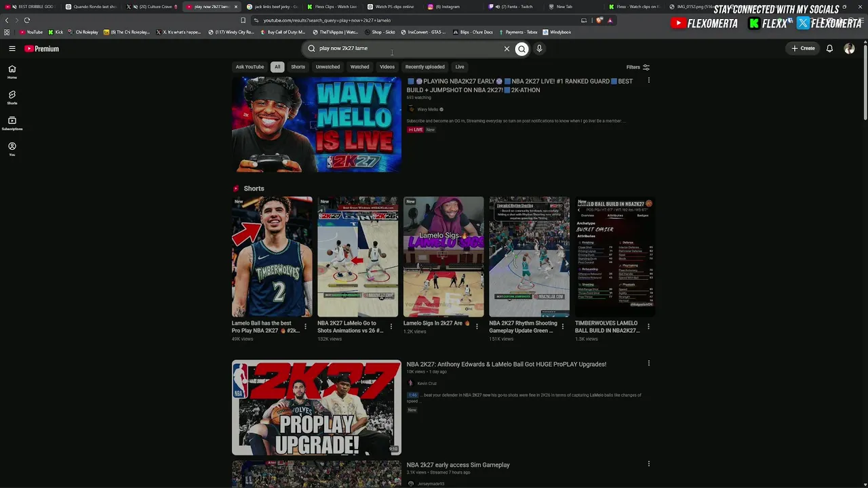The width and height of the screenshot is (868, 488).
Task: Switch to the Instagram browser tab
Action: coord(448,7)
